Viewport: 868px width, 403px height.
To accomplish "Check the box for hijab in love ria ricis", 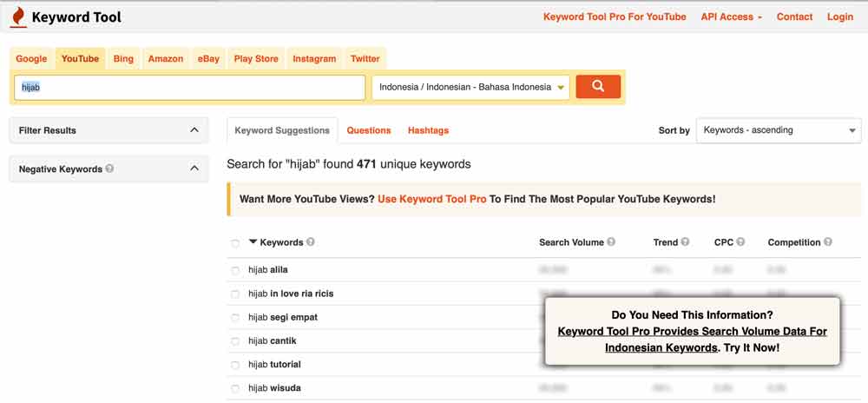I will click(235, 294).
